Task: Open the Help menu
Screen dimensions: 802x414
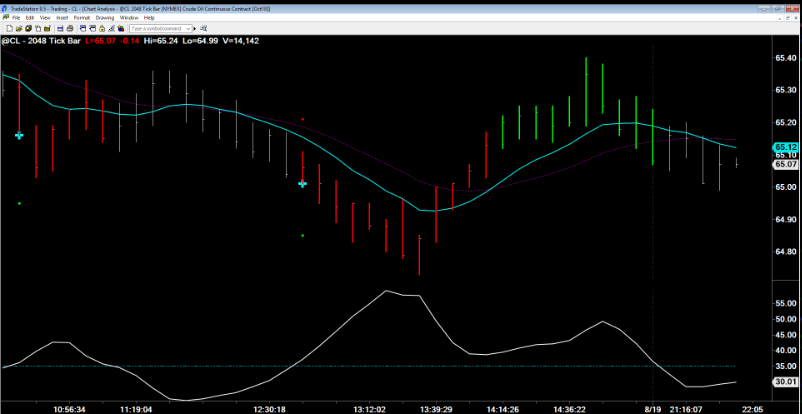Action: coord(149,17)
